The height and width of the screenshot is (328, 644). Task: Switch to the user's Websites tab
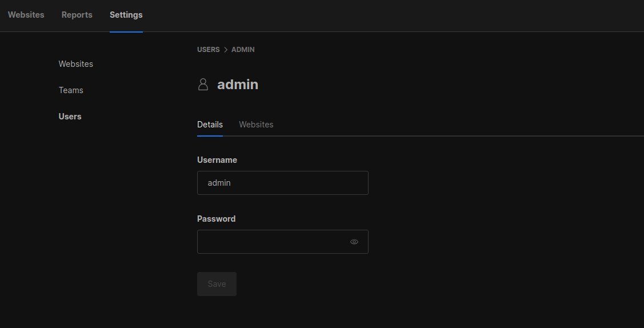tap(256, 125)
